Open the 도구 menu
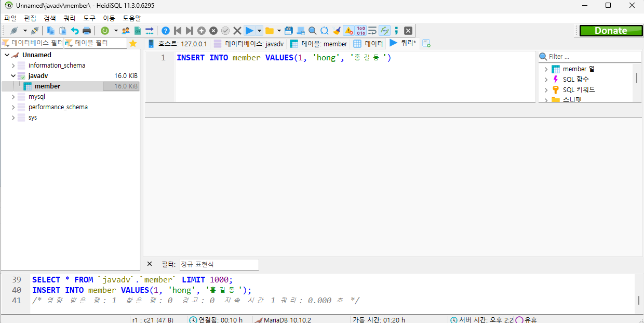Viewport: 644px width, 323px height. [89, 18]
